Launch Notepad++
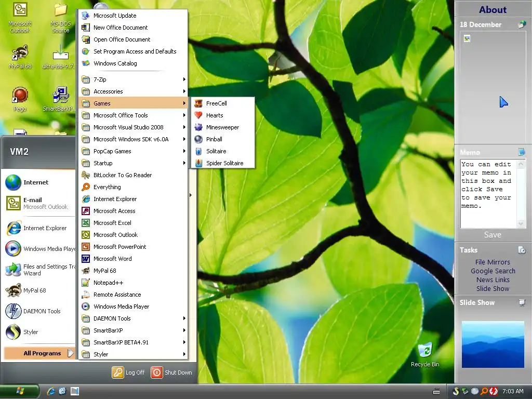532x399 pixels. point(134,283)
